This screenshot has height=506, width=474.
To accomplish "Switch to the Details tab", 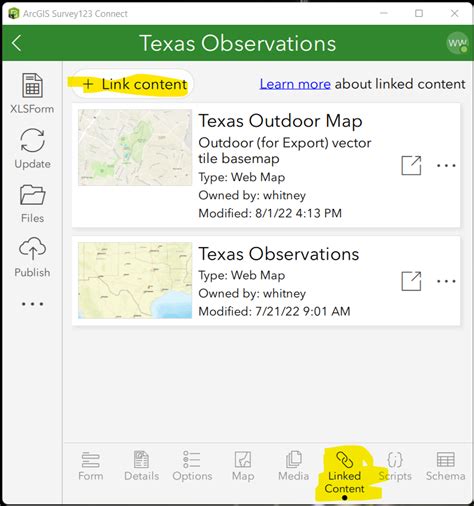I will click(141, 466).
